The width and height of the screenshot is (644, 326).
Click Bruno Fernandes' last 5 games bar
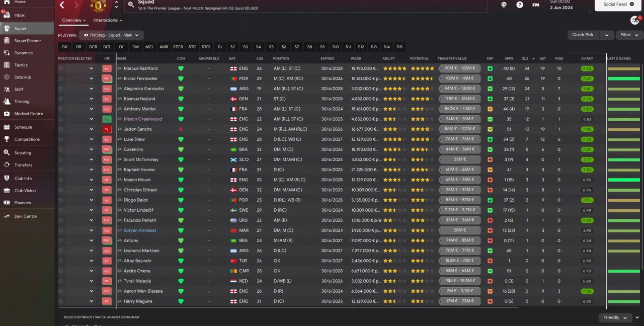624,78
